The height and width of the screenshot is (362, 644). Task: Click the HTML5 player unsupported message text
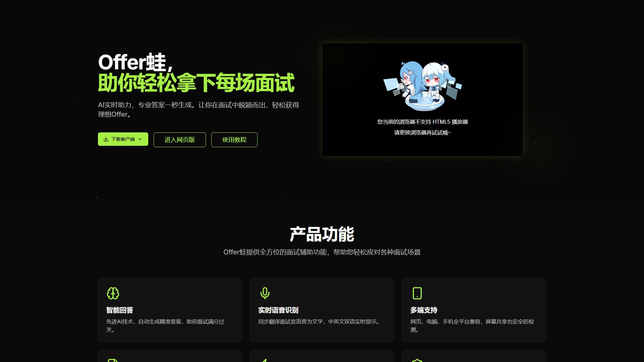(x=422, y=122)
